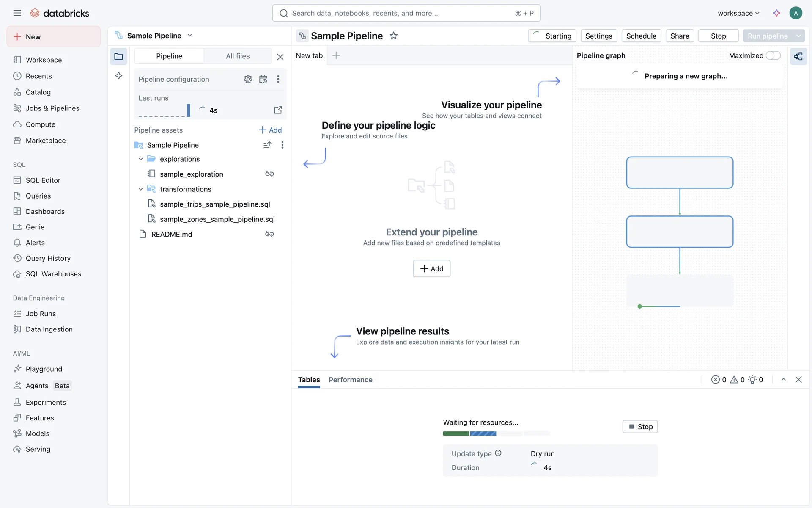Collapse the transformations folder
812x508 pixels.
(141, 189)
